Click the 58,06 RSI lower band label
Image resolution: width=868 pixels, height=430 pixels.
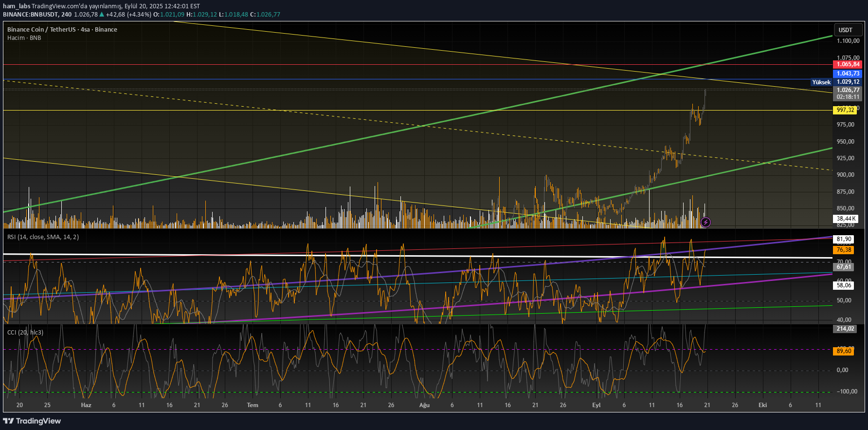(x=844, y=285)
